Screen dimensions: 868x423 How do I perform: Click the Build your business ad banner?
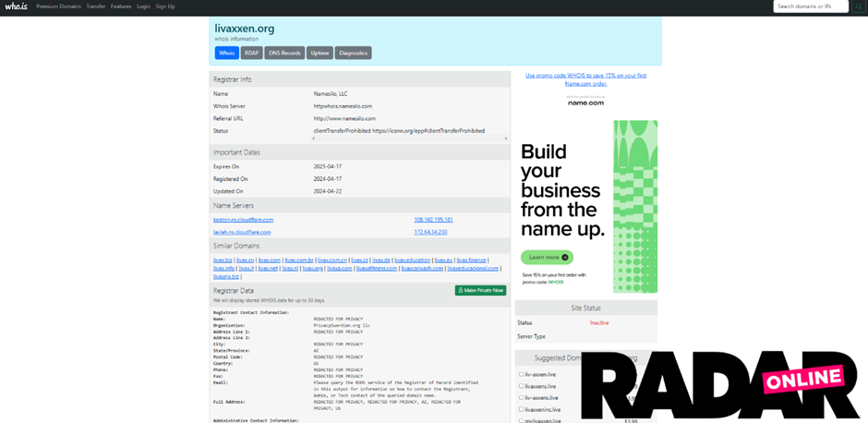[x=588, y=206]
